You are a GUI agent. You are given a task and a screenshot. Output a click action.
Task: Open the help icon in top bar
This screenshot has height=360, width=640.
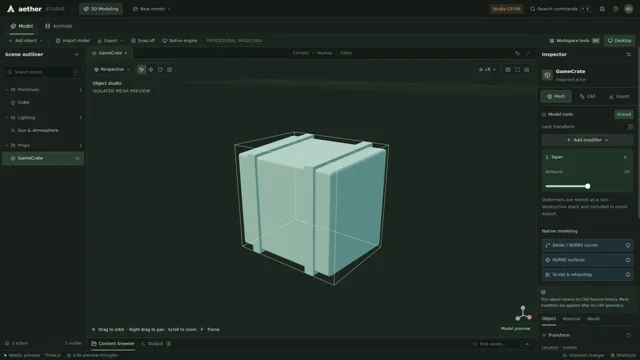point(616,9)
